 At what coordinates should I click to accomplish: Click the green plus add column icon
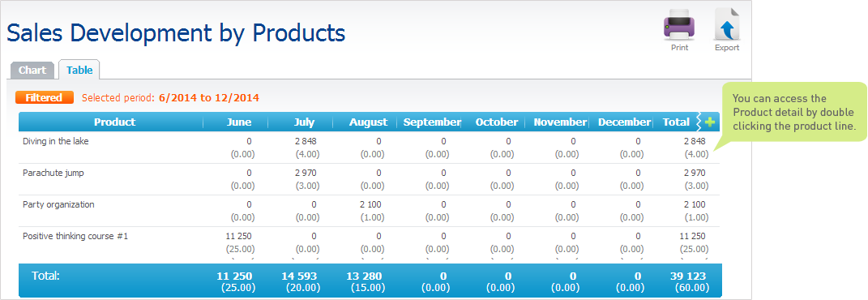(x=710, y=122)
